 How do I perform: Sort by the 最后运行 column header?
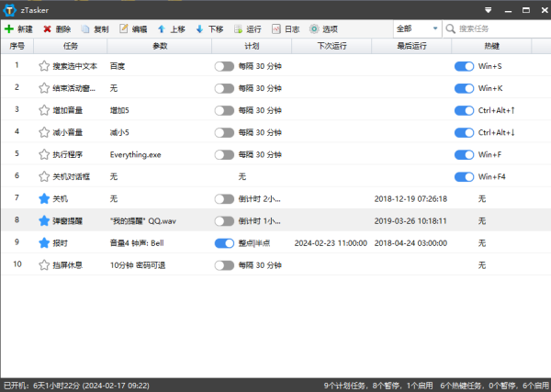[x=411, y=46]
